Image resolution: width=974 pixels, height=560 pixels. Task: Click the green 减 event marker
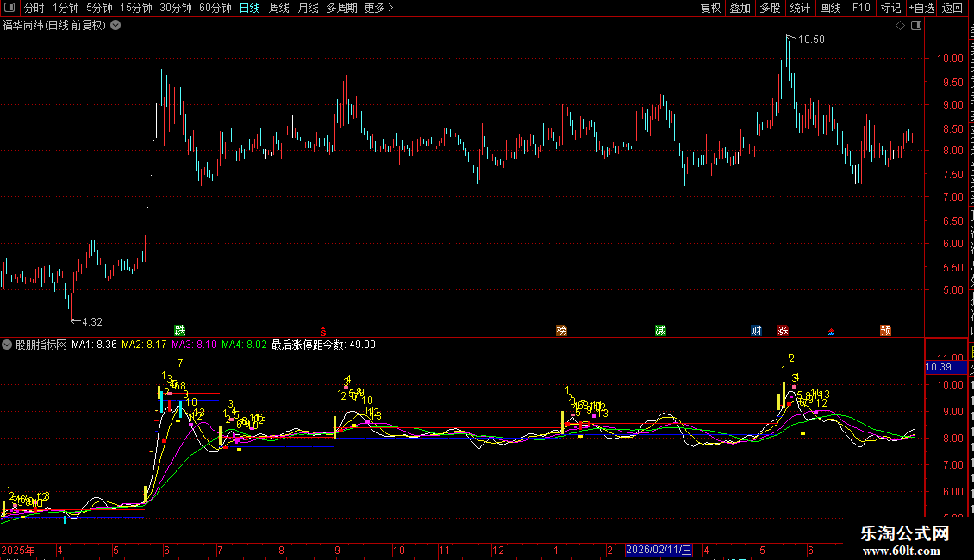pos(660,330)
